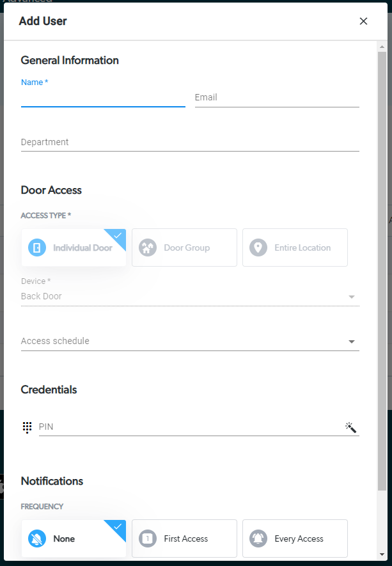Image resolution: width=392 pixels, height=566 pixels.
Task: Click the PIN entry field
Action: pyautogui.click(x=191, y=427)
